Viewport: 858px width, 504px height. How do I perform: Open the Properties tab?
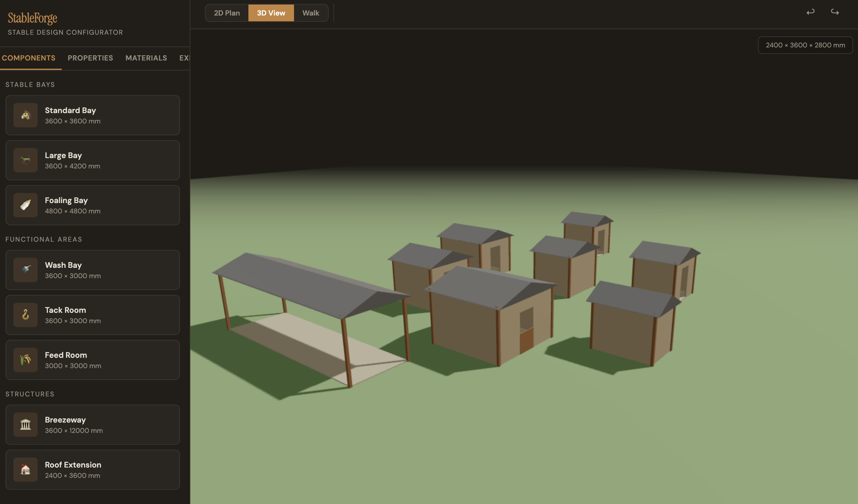(x=90, y=58)
